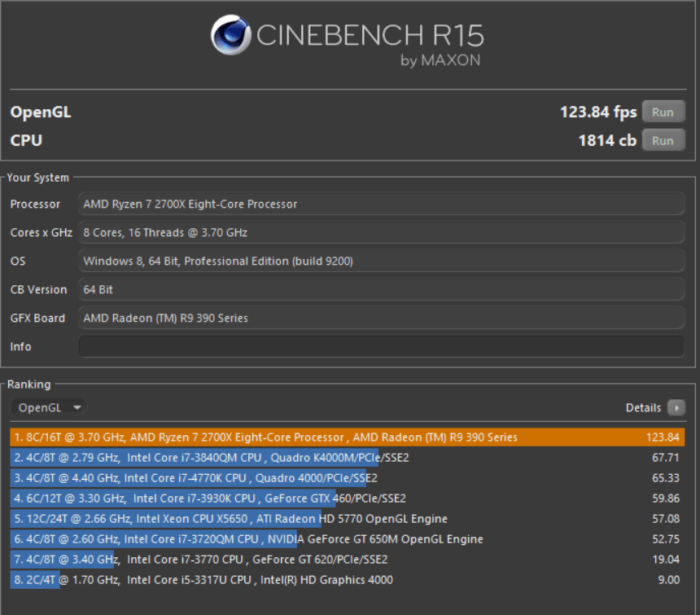
Task: Click the GFX Board field
Action: tap(381, 318)
